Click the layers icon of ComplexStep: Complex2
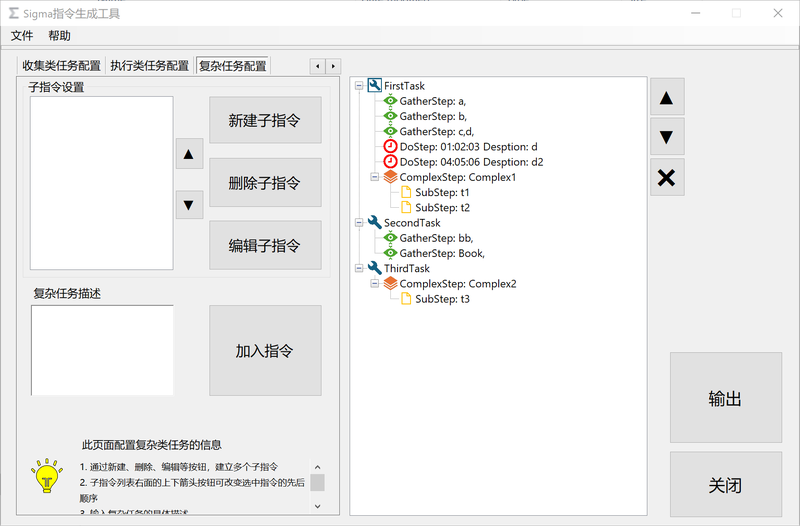 tap(390, 283)
